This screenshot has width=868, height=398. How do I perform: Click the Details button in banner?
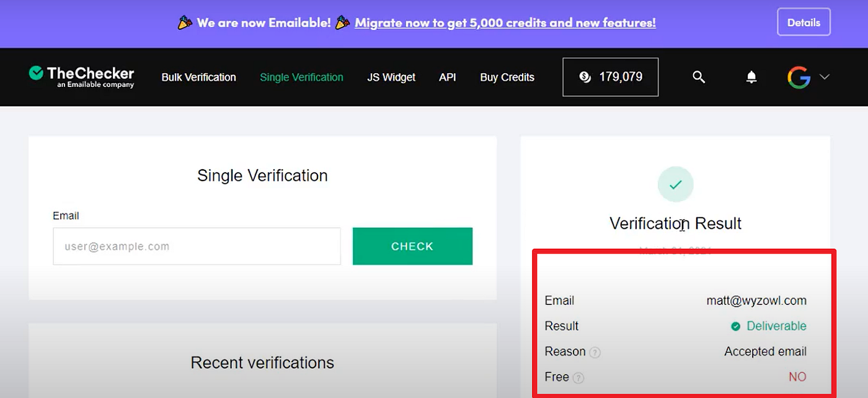click(804, 22)
